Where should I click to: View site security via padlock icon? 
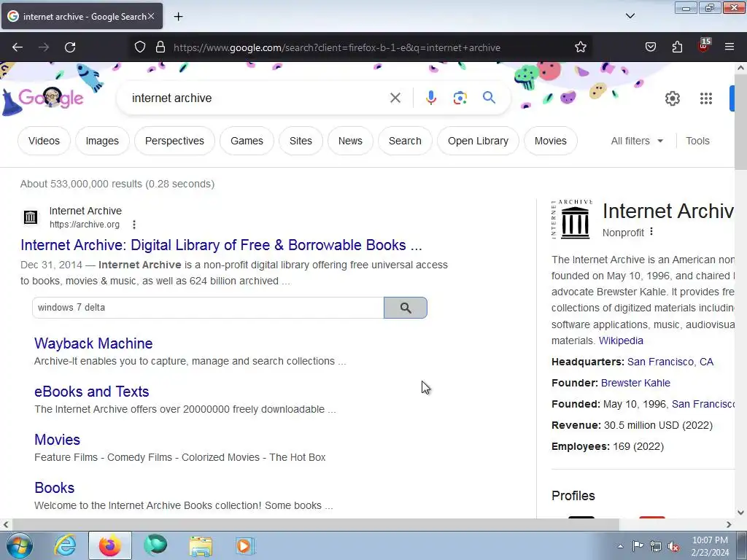pyautogui.click(x=160, y=47)
